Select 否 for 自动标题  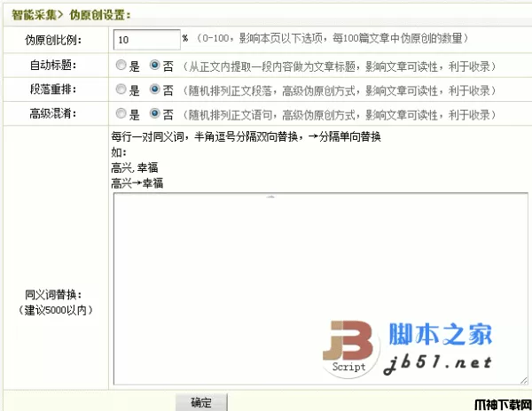[154, 65]
